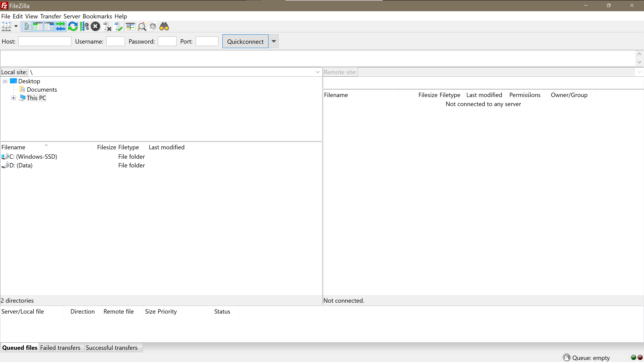The height and width of the screenshot is (362, 644).
Task: Collapse the Desktop tree node
Action: point(5,81)
